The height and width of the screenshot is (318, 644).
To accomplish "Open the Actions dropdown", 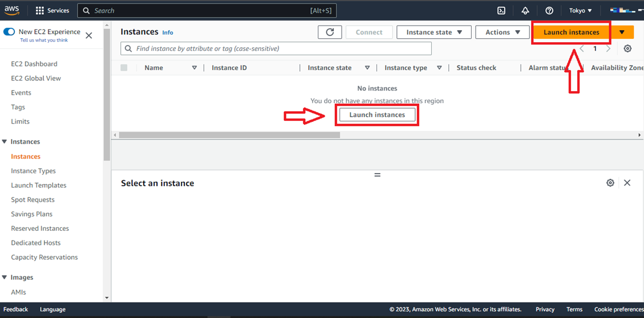I will coord(503,32).
